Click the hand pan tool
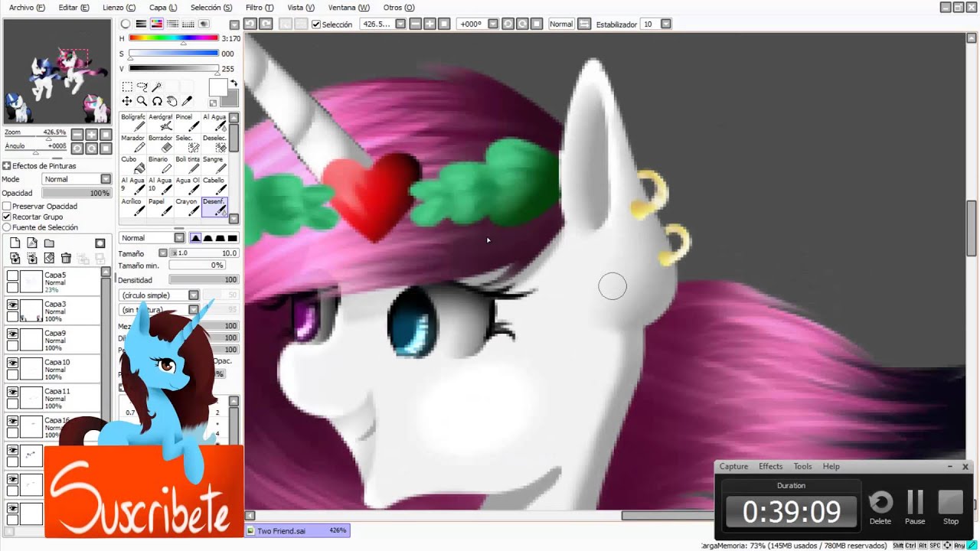This screenshot has height=551, width=980. tap(172, 101)
